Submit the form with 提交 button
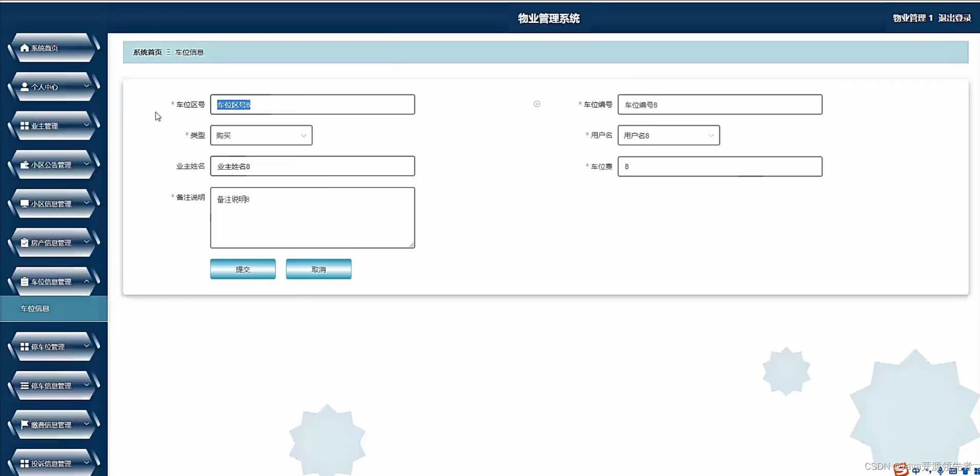 (x=243, y=269)
